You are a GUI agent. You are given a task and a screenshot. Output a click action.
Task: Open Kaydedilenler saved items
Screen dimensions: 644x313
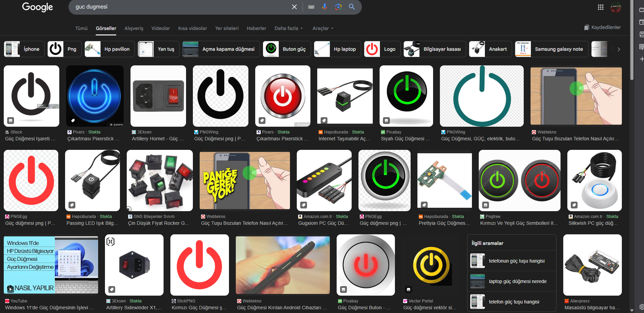point(602,27)
